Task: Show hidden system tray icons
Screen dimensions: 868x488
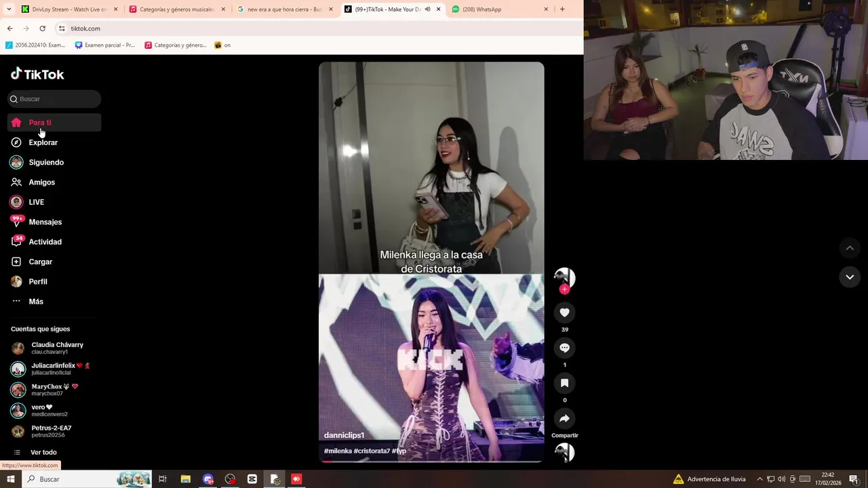Action: pos(759,479)
